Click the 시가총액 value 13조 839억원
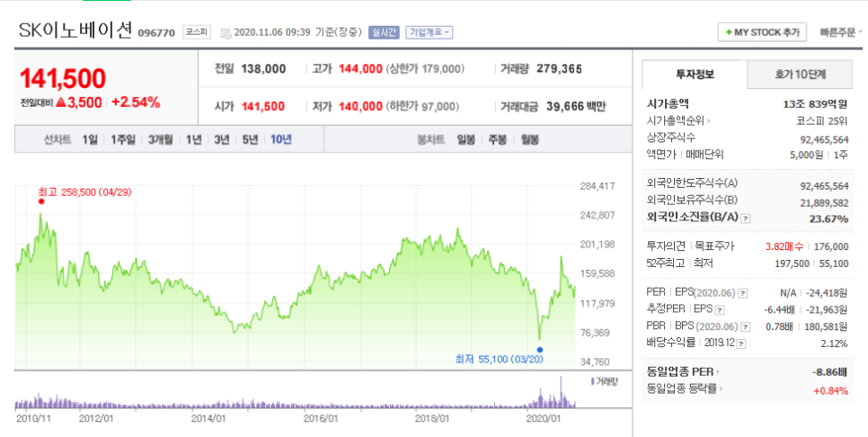The width and height of the screenshot is (868, 437). pos(815,104)
